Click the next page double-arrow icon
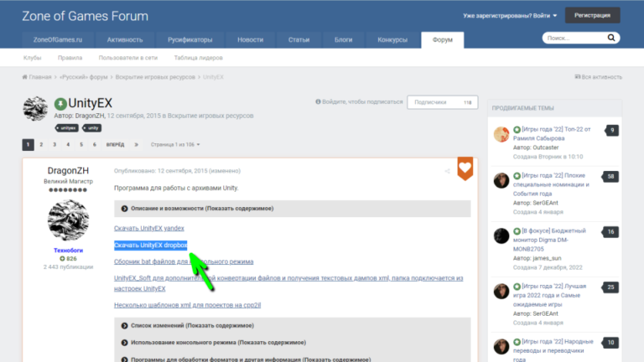The width and height of the screenshot is (644, 362). point(136,144)
